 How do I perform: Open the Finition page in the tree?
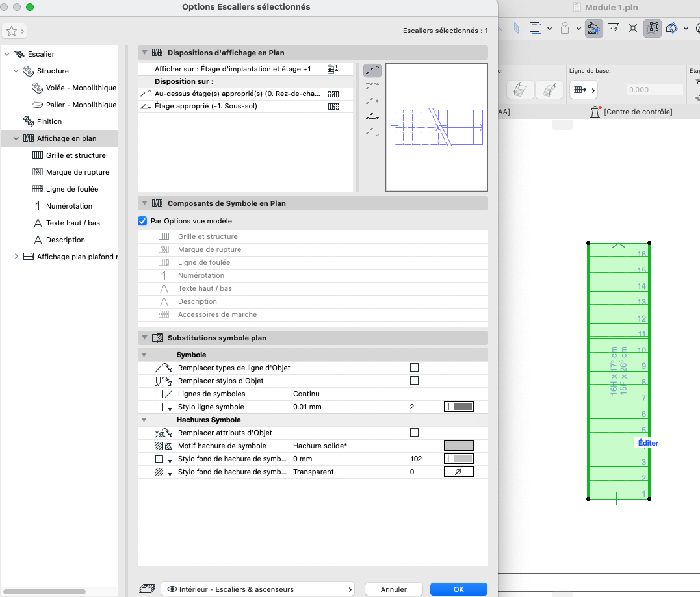coord(42,122)
